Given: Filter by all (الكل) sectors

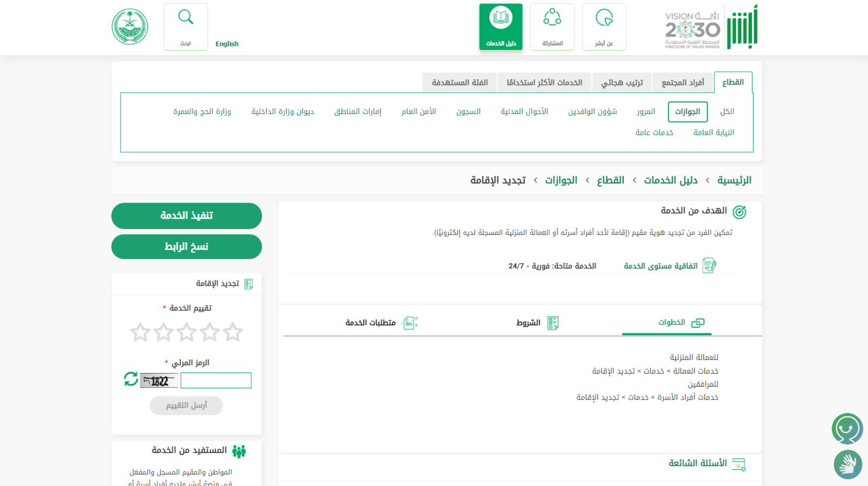Looking at the screenshot, I should (x=727, y=111).
